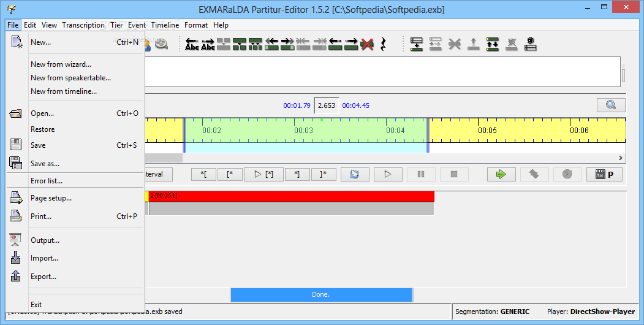Play the recording with the play button
The image size is (644, 325).
(x=388, y=174)
